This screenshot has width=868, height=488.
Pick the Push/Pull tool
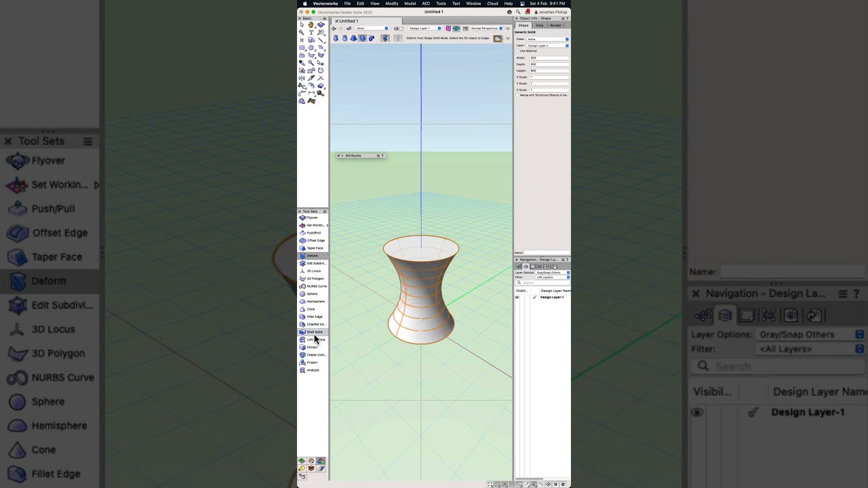(313, 232)
